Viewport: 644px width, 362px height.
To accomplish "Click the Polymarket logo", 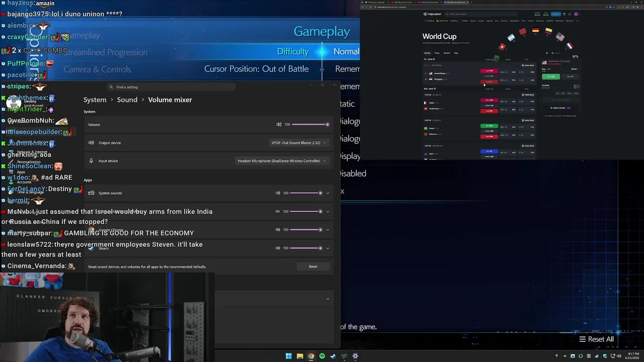I will click(433, 14).
